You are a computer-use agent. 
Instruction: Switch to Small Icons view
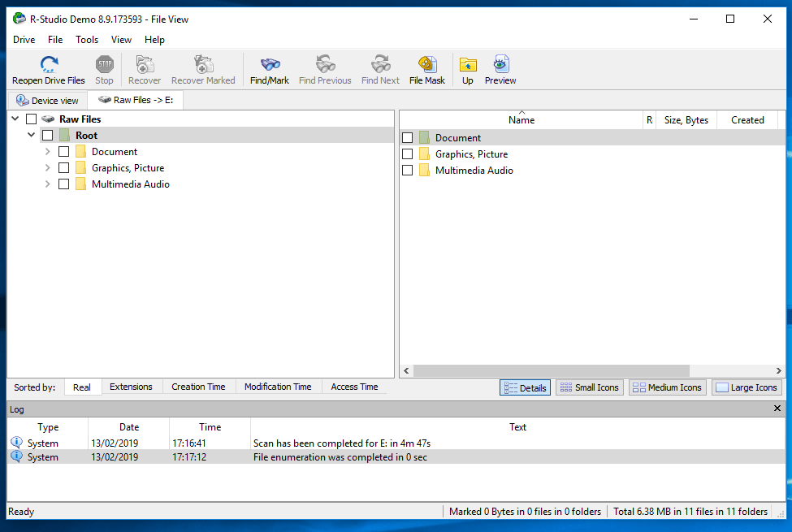pyautogui.click(x=590, y=387)
